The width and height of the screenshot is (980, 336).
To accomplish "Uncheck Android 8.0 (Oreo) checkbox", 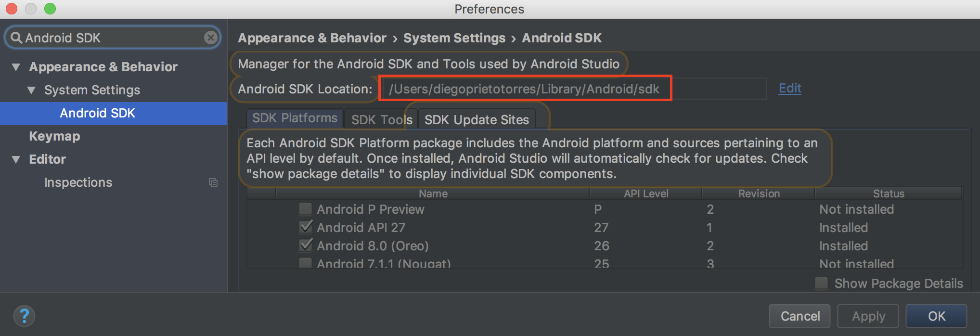I will (305, 246).
